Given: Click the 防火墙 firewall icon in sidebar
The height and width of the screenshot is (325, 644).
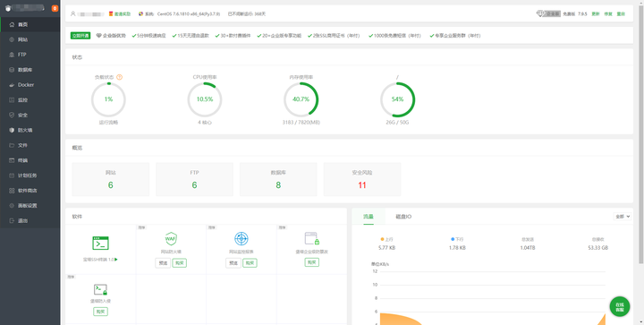Looking at the screenshot, I should point(12,130).
